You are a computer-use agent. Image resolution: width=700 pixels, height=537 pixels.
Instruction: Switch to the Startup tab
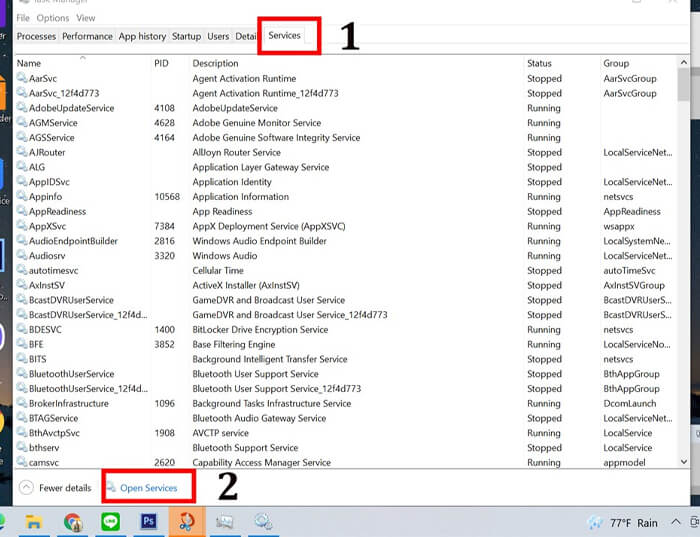pos(186,36)
